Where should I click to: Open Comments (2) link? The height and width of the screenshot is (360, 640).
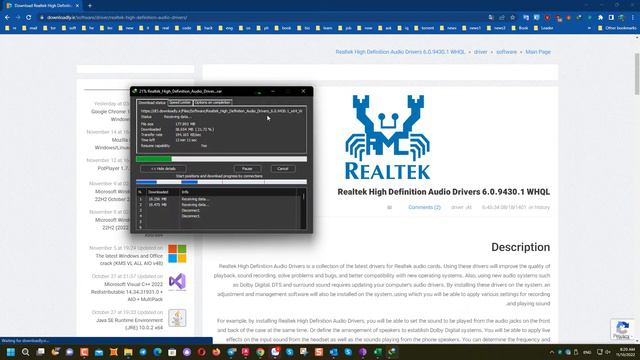pyautogui.click(x=424, y=207)
